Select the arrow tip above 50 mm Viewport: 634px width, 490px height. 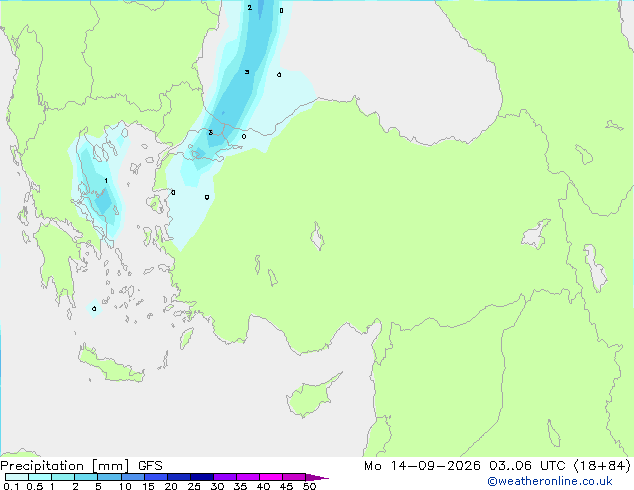click(317, 477)
